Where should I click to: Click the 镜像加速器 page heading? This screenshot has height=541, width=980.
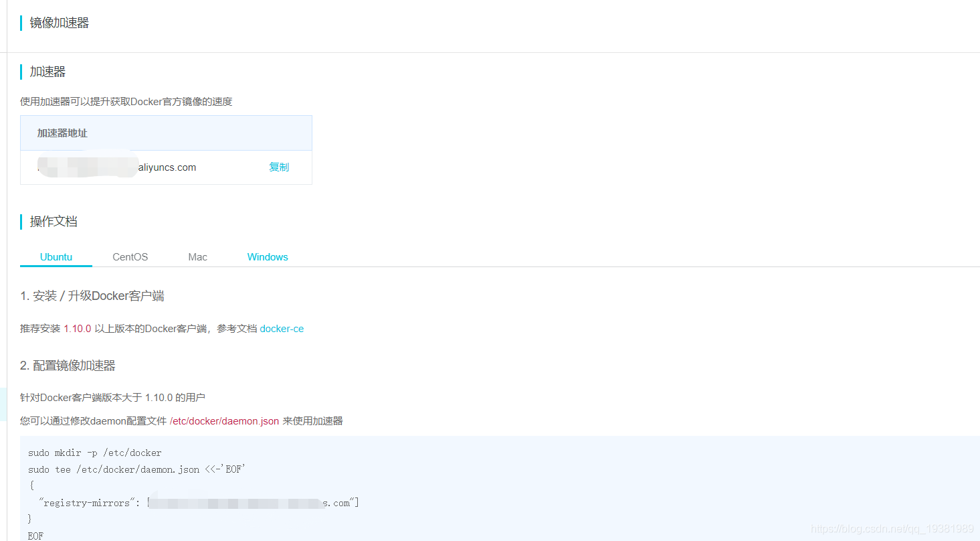click(60, 23)
